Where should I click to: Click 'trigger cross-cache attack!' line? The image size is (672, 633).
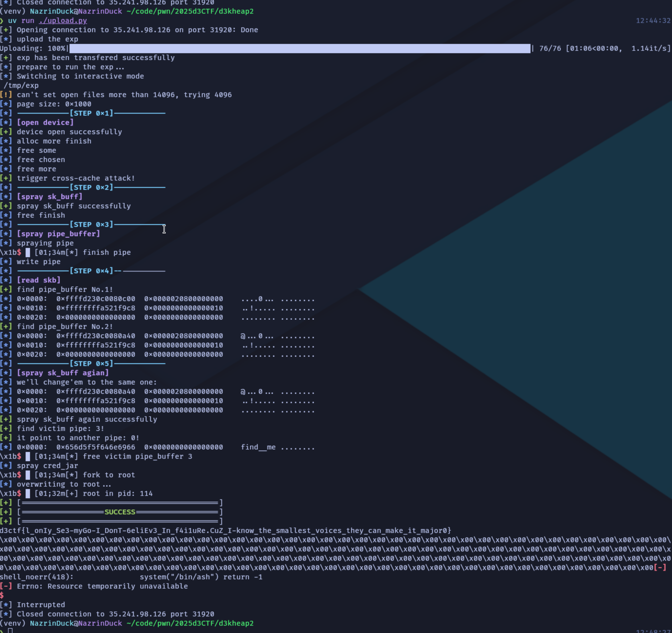coord(76,178)
